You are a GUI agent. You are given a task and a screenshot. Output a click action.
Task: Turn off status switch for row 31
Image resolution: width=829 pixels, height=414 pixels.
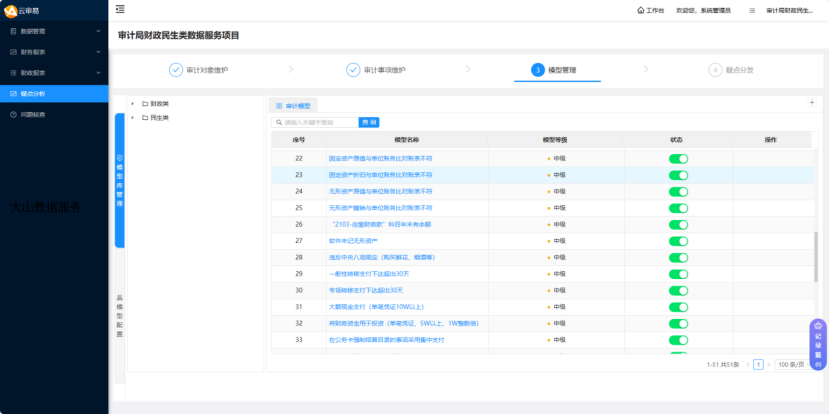[678, 307]
